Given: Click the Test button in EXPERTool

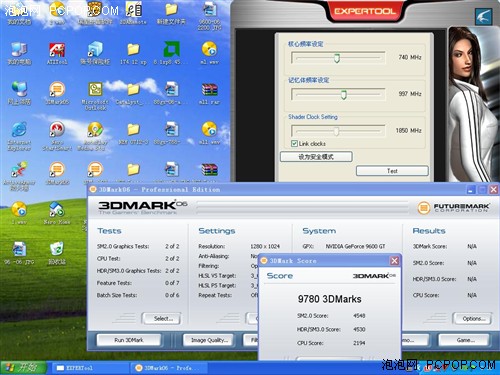Looking at the screenshot, I should pos(392,171).
